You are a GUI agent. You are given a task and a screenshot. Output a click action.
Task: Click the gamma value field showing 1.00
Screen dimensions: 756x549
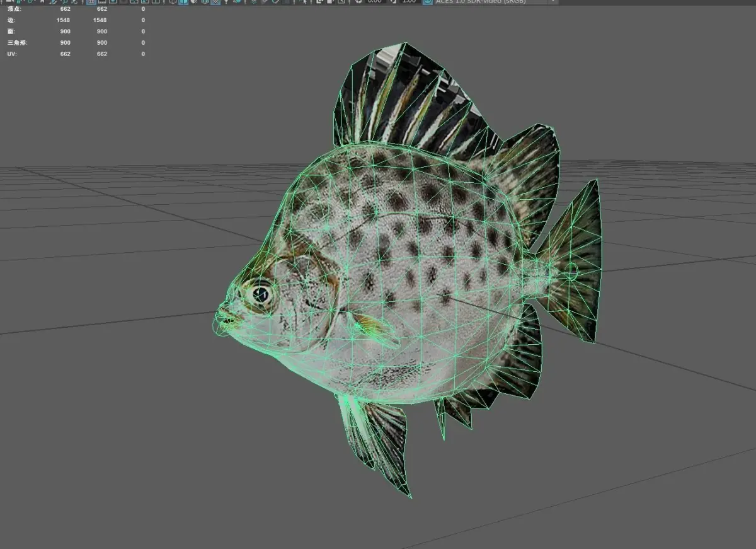pyautogui.click(x=409, y=2)
